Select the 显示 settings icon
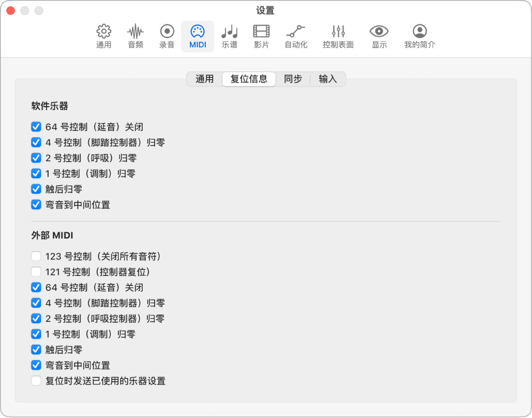This screenshot has height=418, width=532. coord(379,36)
